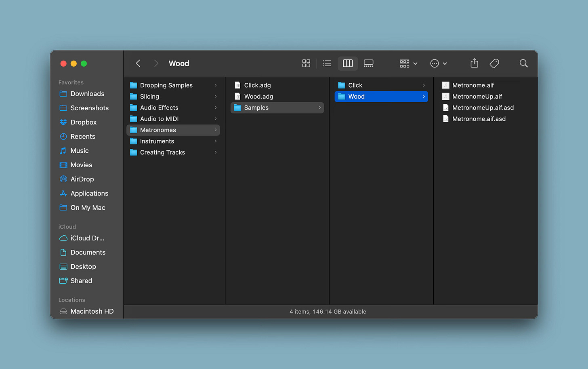This screenshot has width=588, height=369.
Task: Select the Audio Effects folder
Action: (x=173, y=108)
